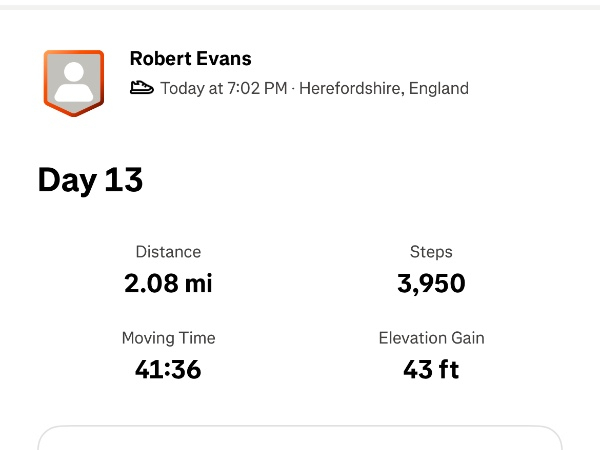This screenshot has width=600, height=450.
Task: Select the 3,950 steps value
Action: [x=431, y=283]
